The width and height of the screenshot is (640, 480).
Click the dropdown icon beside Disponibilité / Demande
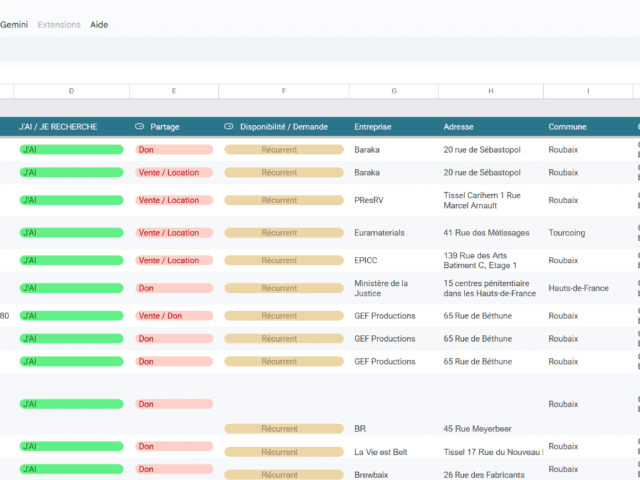point(229,127)
